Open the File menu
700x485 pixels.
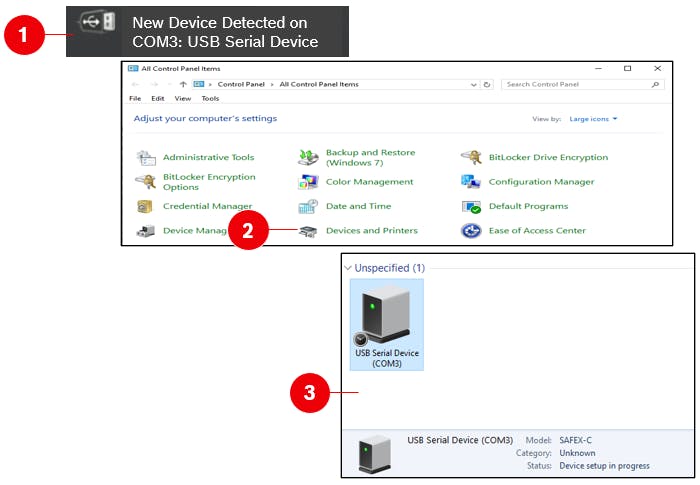point(135,99)
